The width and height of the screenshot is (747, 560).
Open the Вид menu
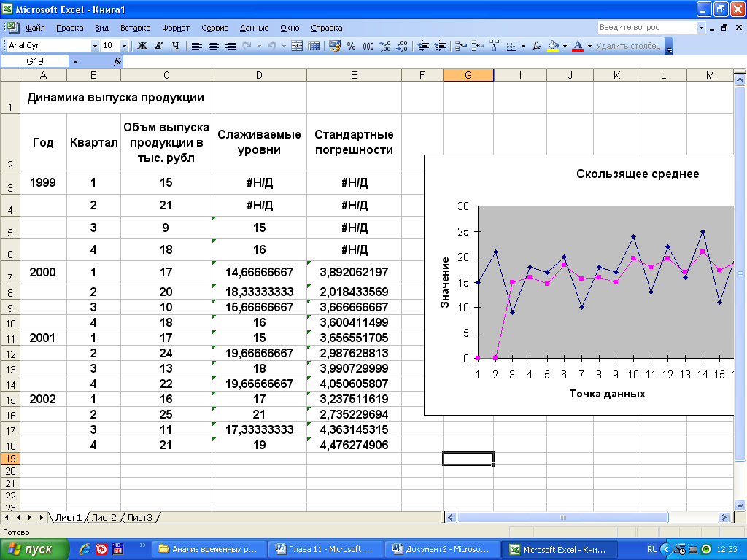(x=101, y=28)
